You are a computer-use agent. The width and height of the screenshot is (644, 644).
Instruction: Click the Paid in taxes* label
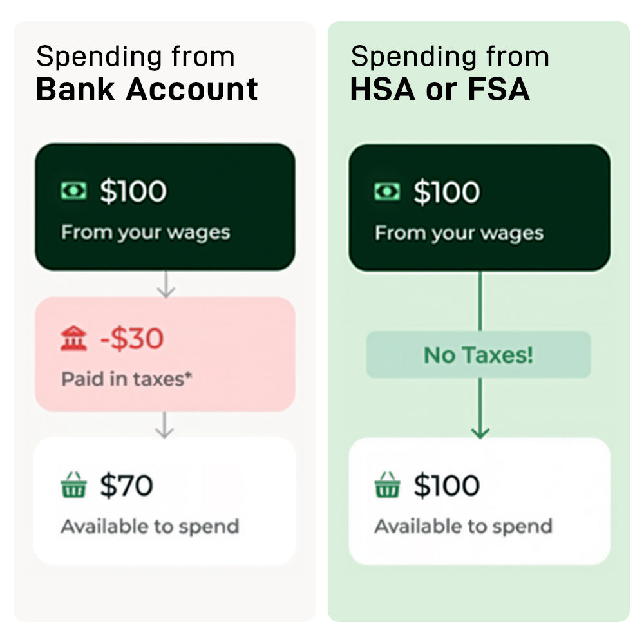point(127,379)
